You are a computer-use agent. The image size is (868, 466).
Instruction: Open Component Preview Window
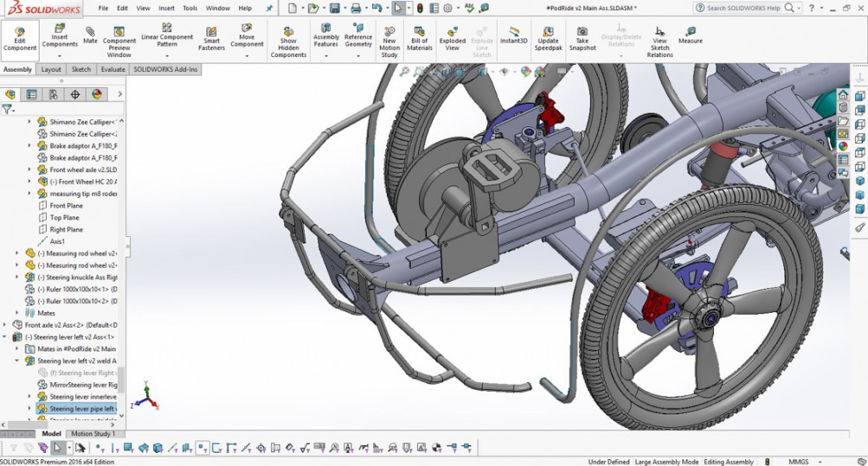tap(119, 42)
